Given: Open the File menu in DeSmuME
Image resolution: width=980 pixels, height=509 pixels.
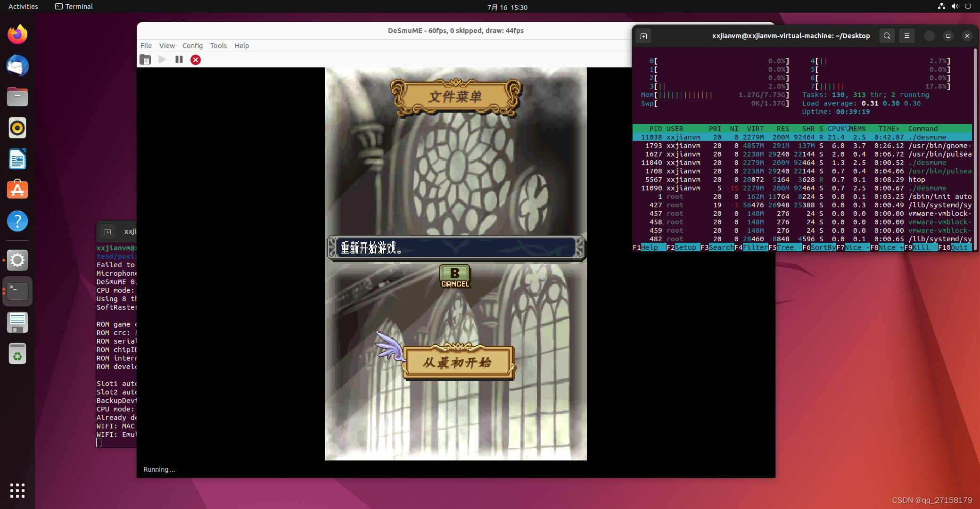Looking at the screenshot, I should [x=146, y=46].
